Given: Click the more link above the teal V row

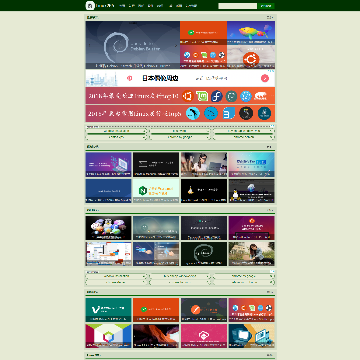Looking at the screenshot, I should click(270, 292).
